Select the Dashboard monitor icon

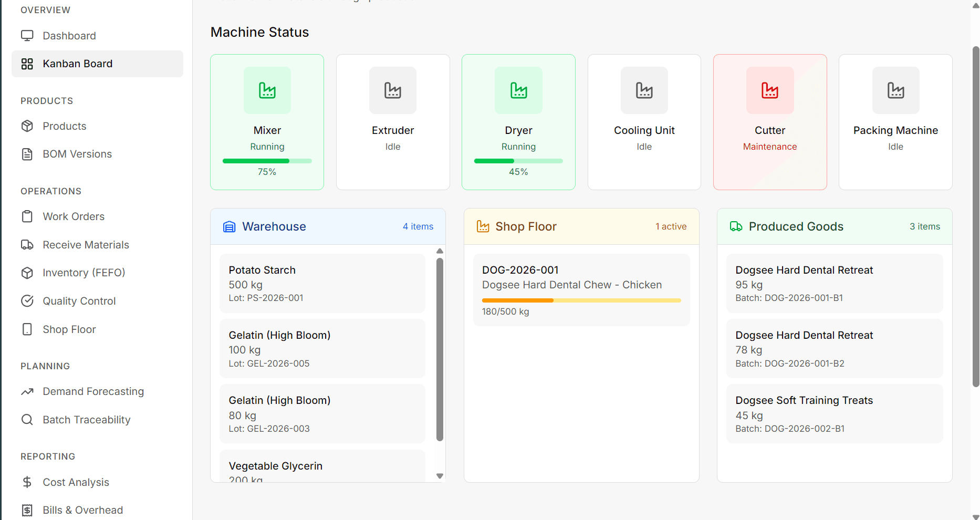tap(27, 35)
